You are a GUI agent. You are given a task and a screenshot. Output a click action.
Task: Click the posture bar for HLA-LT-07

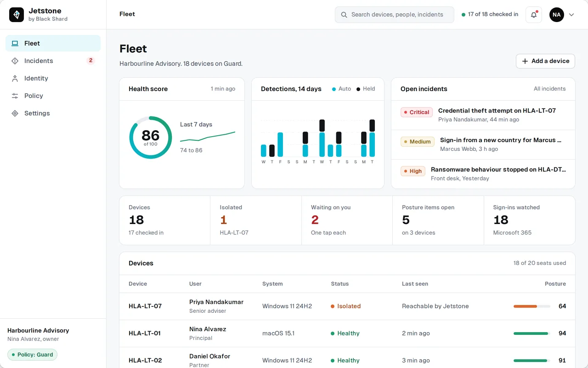(x=532, y=306)
